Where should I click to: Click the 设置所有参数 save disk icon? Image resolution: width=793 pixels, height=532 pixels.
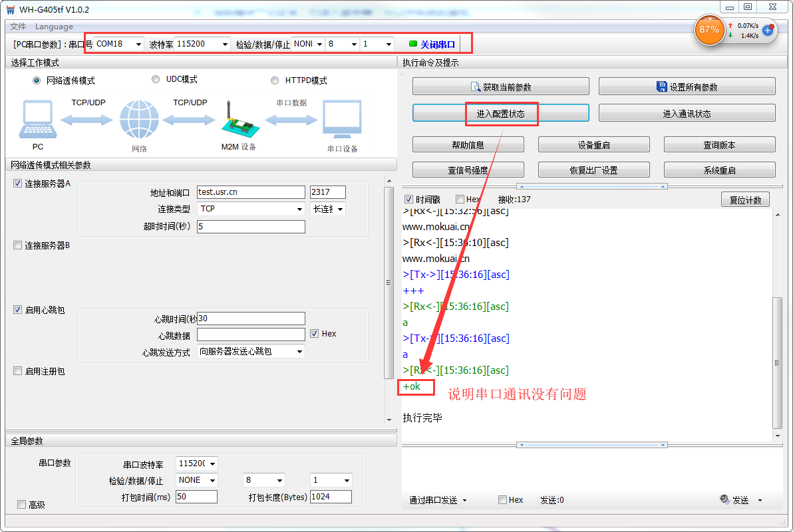[x=661, y=87]
